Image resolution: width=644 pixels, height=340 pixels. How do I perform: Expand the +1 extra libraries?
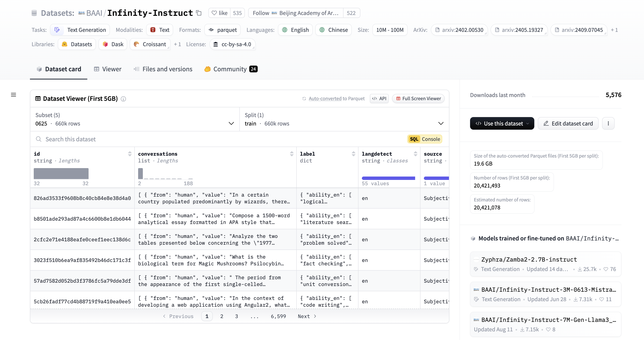pyautogui.click(x=177, y=44)
